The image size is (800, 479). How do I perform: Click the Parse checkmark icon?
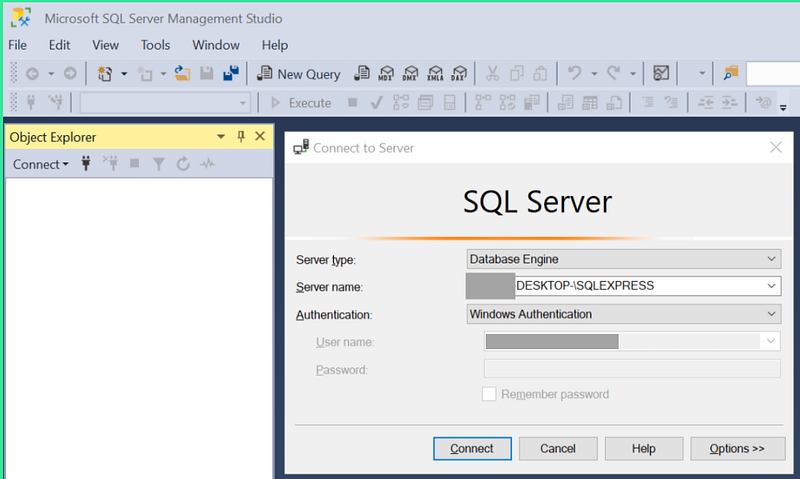pyautogui.click(x=377, y=103)
